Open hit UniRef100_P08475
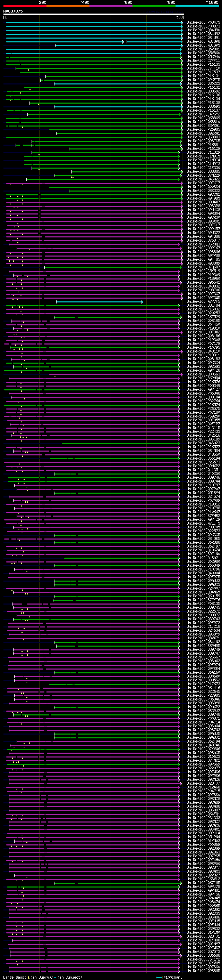This screenshot has height=980, width=222. pos(203,23)
